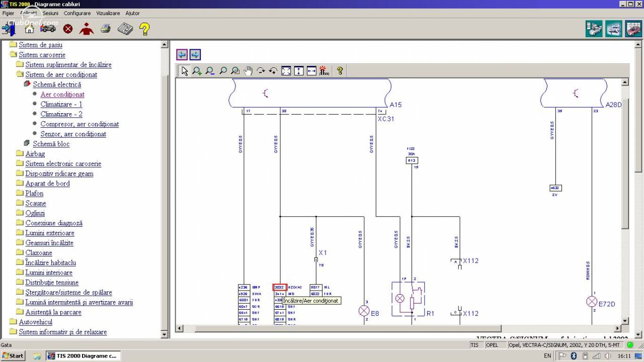Open the Configurare menu
The image size is (644, 362).
point(77,13)
